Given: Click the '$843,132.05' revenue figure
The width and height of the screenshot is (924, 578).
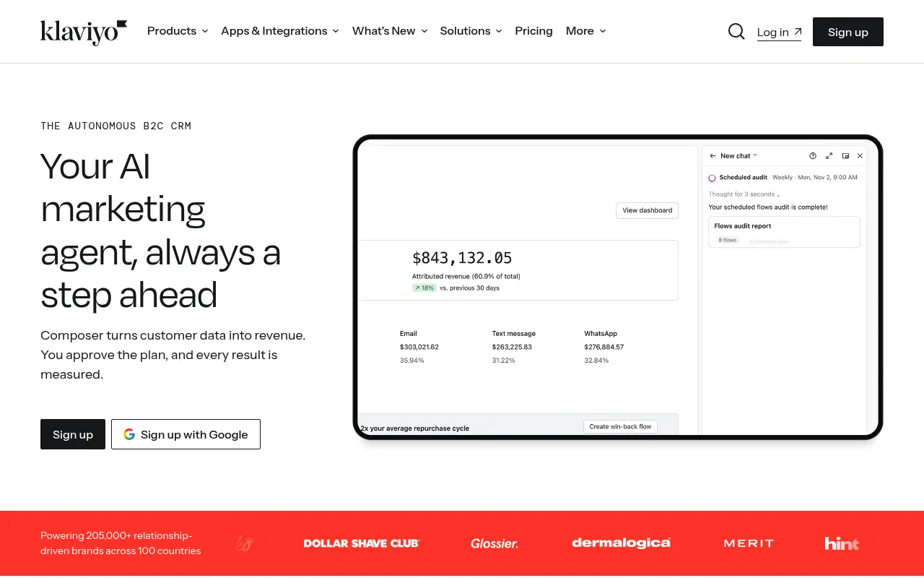Looking at the screenshot, I should [462, 258].
